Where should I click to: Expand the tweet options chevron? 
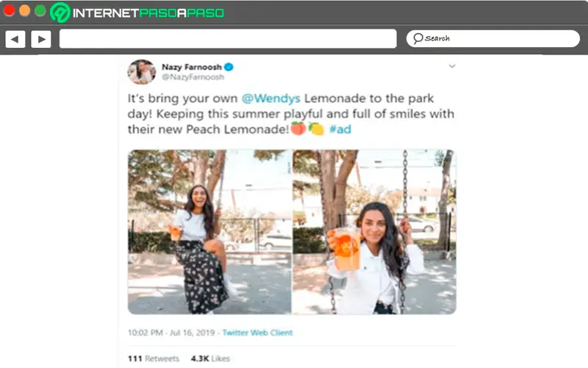452,66
